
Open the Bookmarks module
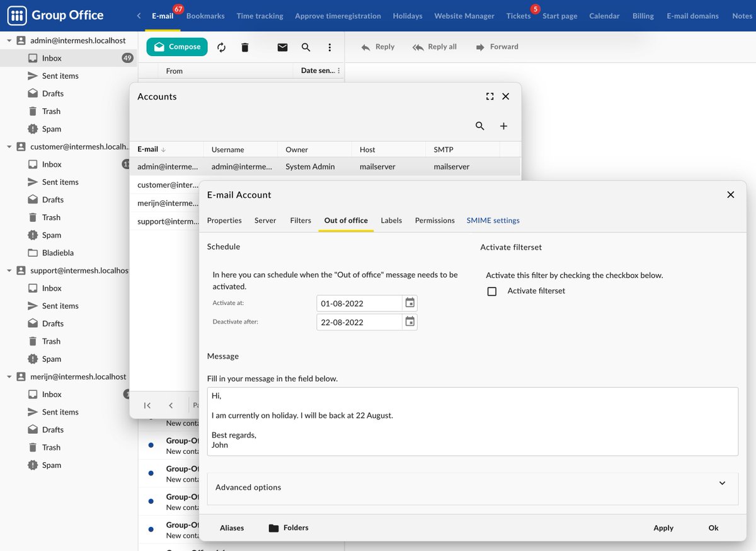205,16
